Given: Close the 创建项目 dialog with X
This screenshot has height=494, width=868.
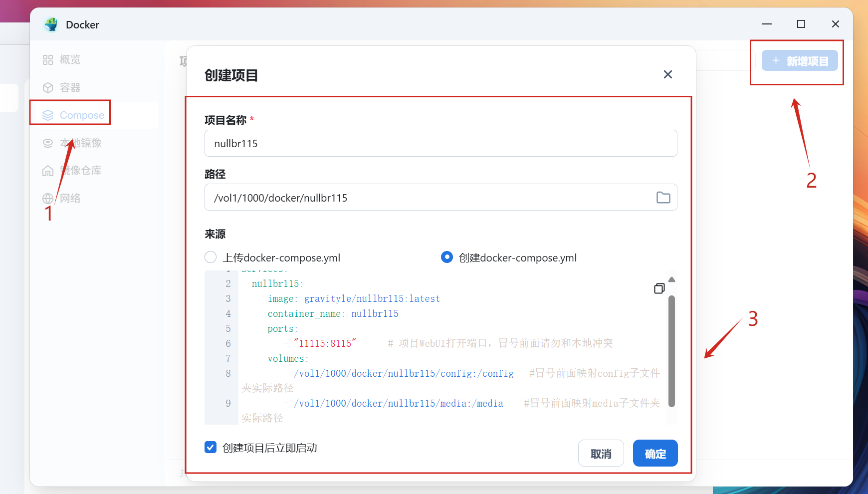Looking at the screenshot, I should (x=667, y=74).
